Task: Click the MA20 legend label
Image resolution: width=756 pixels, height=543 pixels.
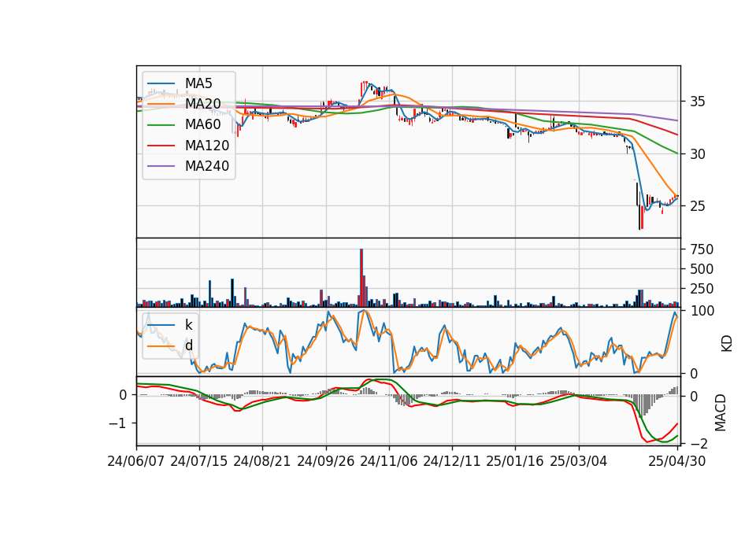Action: pyautogui.click(x=203, y=104)
